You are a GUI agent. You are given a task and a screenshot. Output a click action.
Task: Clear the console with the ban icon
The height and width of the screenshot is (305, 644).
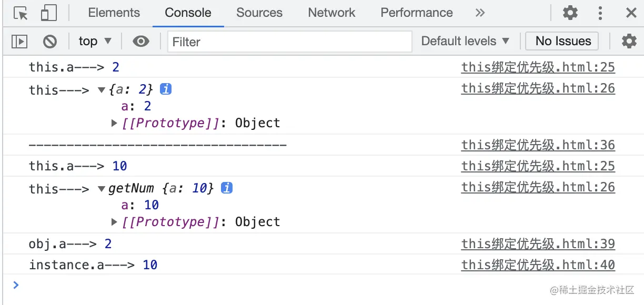click(x=50, y=41)
